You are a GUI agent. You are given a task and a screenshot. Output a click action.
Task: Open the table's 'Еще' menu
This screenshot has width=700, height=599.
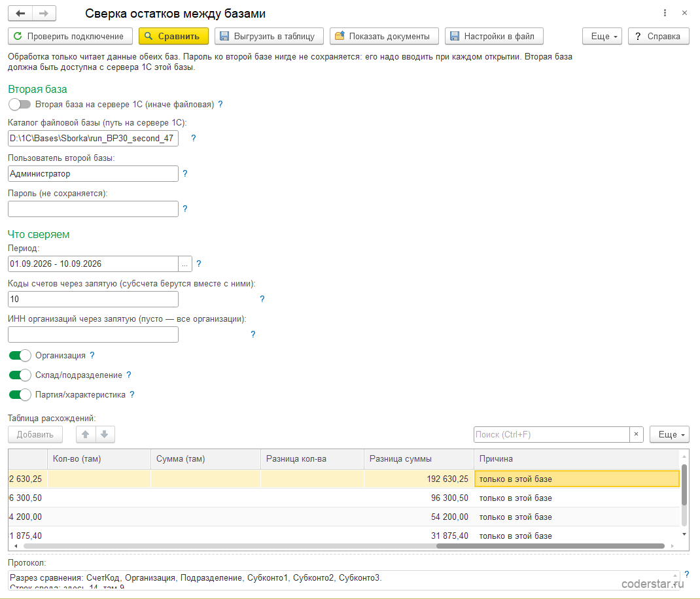tap(669, 434)
